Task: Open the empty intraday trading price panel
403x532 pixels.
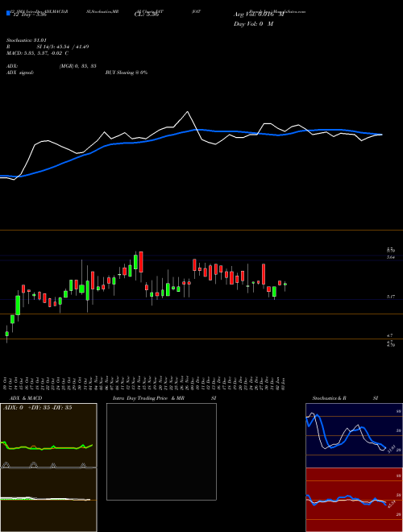Action: (161, 451)
